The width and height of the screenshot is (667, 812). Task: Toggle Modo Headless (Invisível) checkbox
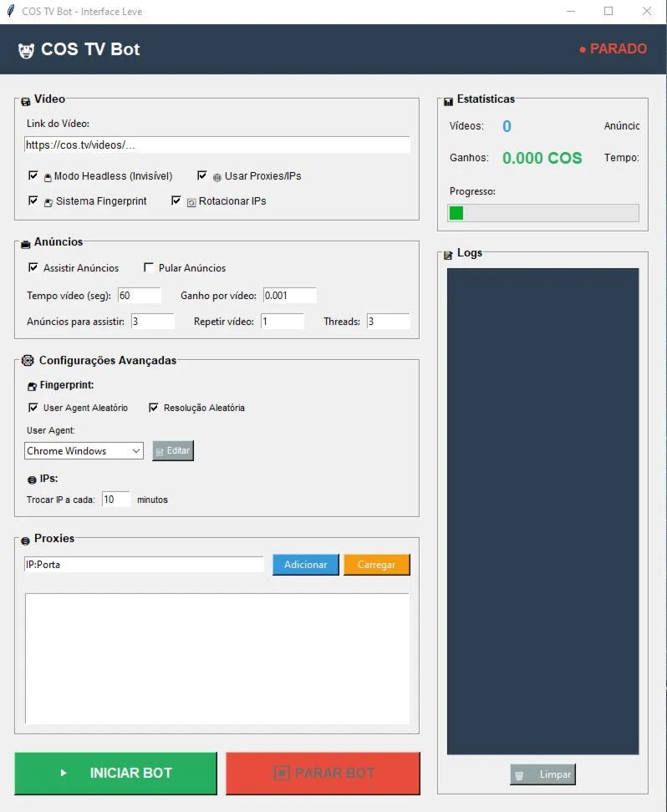pyautogui.click(x=33, y=175)
